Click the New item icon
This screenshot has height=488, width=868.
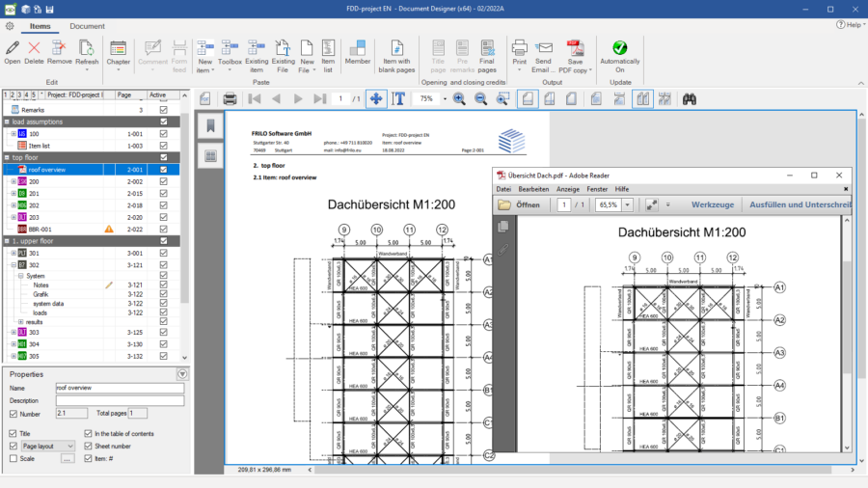[205, 48]
